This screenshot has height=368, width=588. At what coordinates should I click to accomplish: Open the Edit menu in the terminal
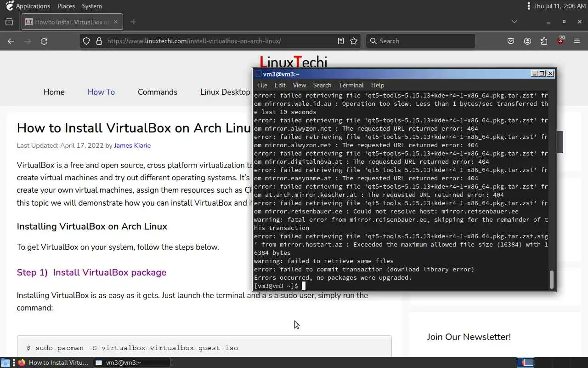coord(280,85)
